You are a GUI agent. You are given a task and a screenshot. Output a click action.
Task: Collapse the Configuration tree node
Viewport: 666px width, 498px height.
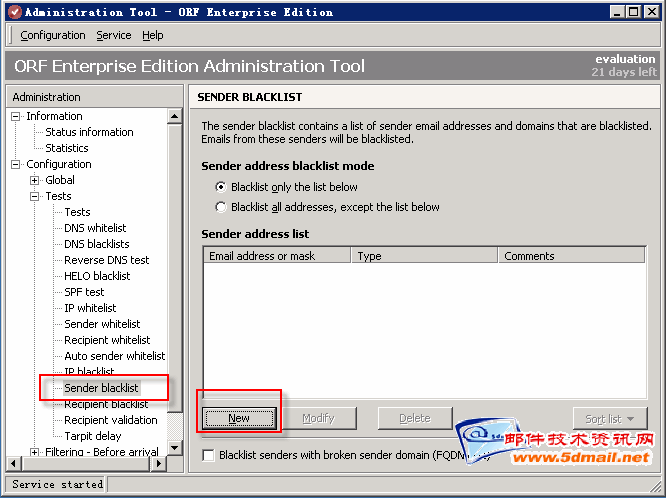click(16, 164)
